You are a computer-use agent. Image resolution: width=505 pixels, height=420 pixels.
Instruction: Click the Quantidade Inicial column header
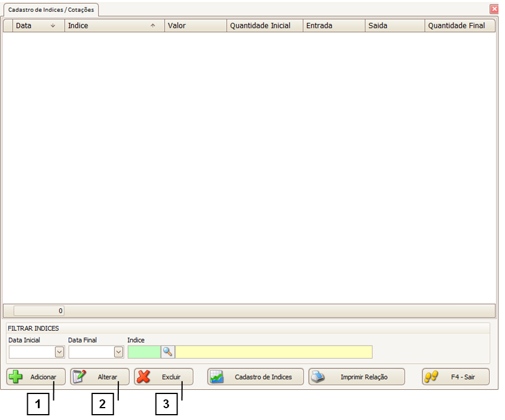[x=264, y=25]
